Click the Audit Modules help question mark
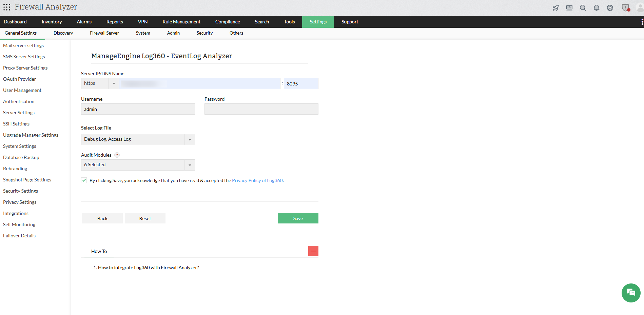The image size is (644, 315). point(117,155)
